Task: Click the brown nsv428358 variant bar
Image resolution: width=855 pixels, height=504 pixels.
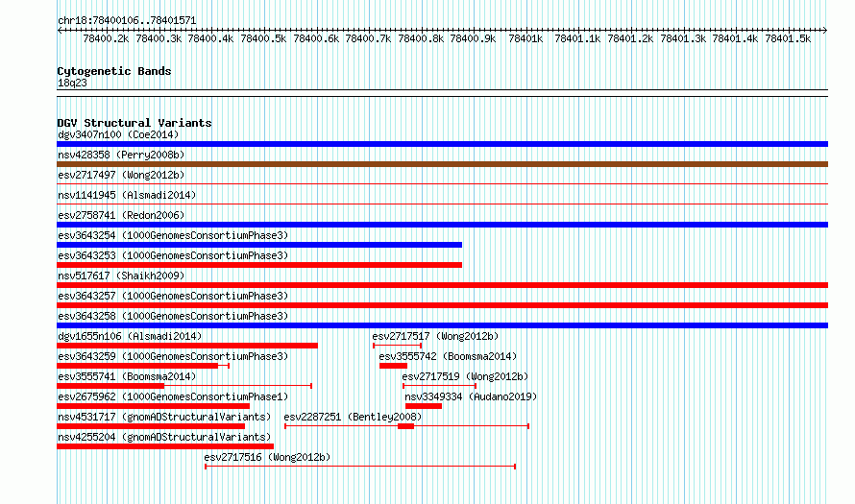Action: click(x=442, y=164)
